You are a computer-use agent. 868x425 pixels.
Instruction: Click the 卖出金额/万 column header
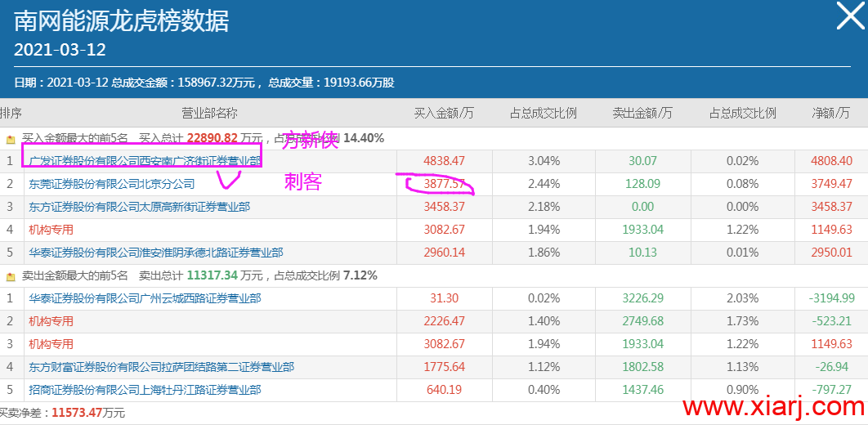642,114
